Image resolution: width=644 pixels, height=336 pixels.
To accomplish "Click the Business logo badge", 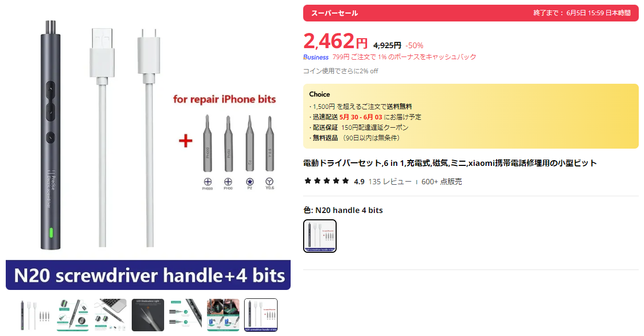I will click(x=316, y=57).
